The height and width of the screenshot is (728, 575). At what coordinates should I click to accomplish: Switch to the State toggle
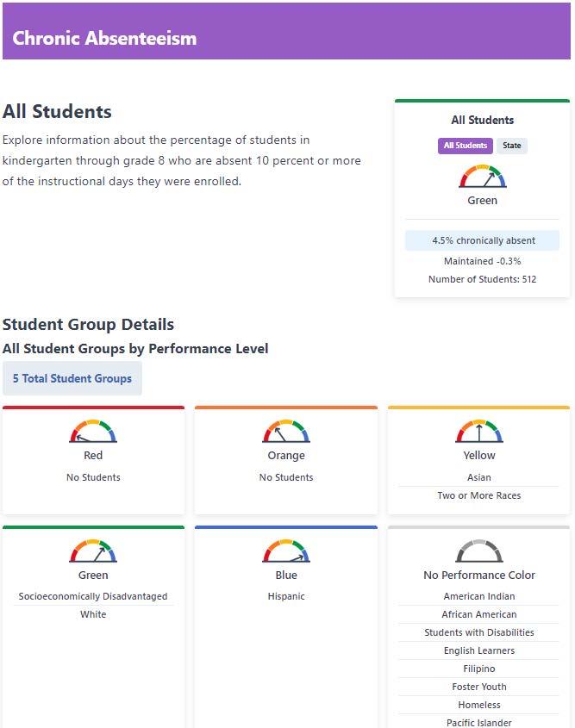pyautogui.click(x=512, y=146)
